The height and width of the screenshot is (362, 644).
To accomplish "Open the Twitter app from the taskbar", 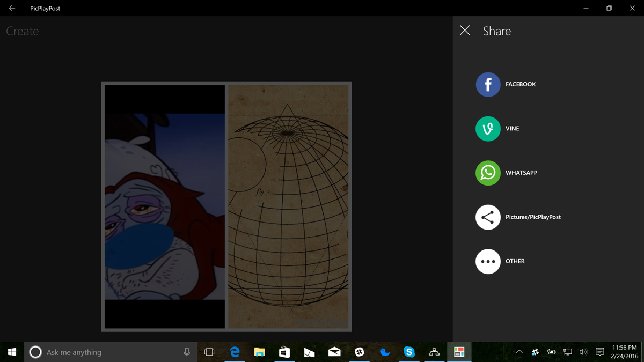I will 384,352.
